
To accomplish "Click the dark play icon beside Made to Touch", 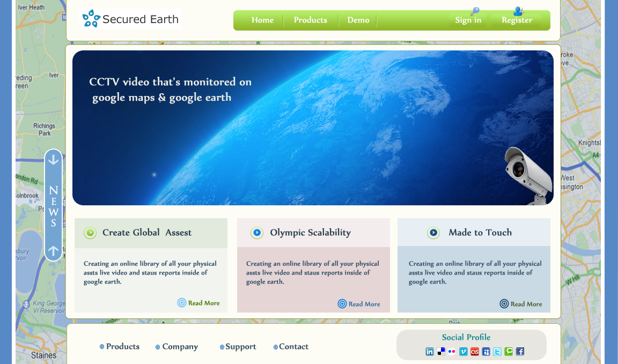I will tap(433, 233).
